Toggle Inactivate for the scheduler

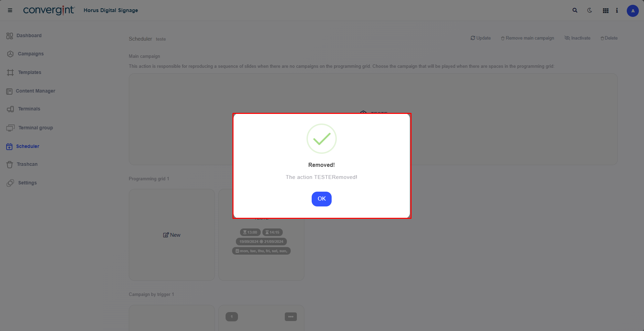(578, 38)
